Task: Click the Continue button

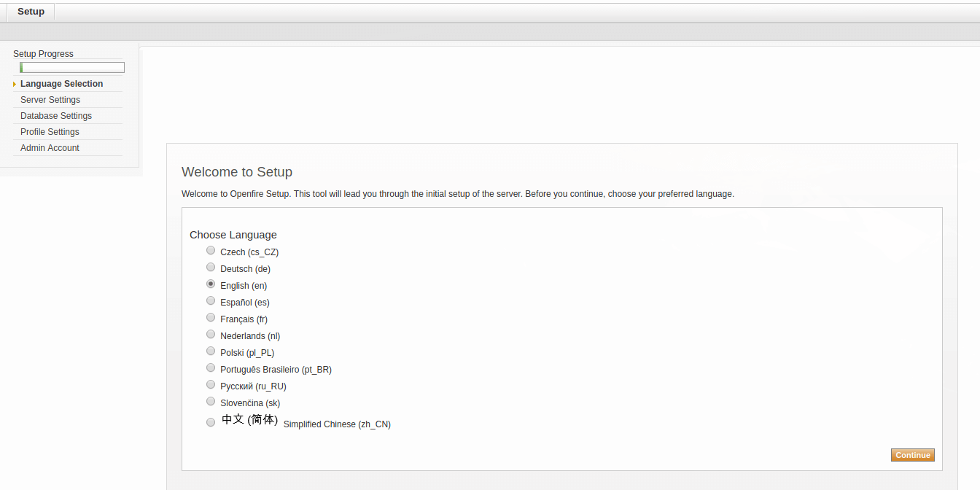Action: 912,455
